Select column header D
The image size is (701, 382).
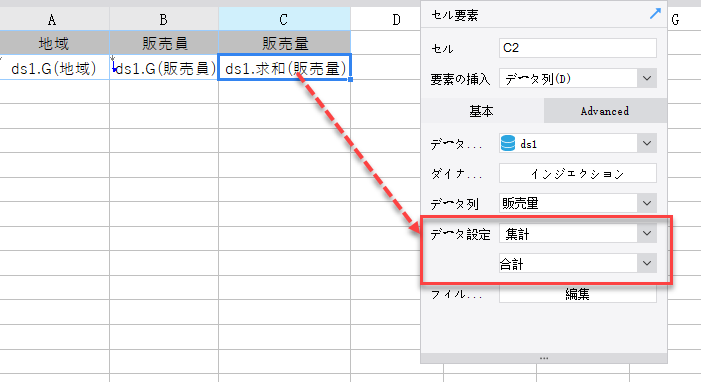tap(397, 19)
